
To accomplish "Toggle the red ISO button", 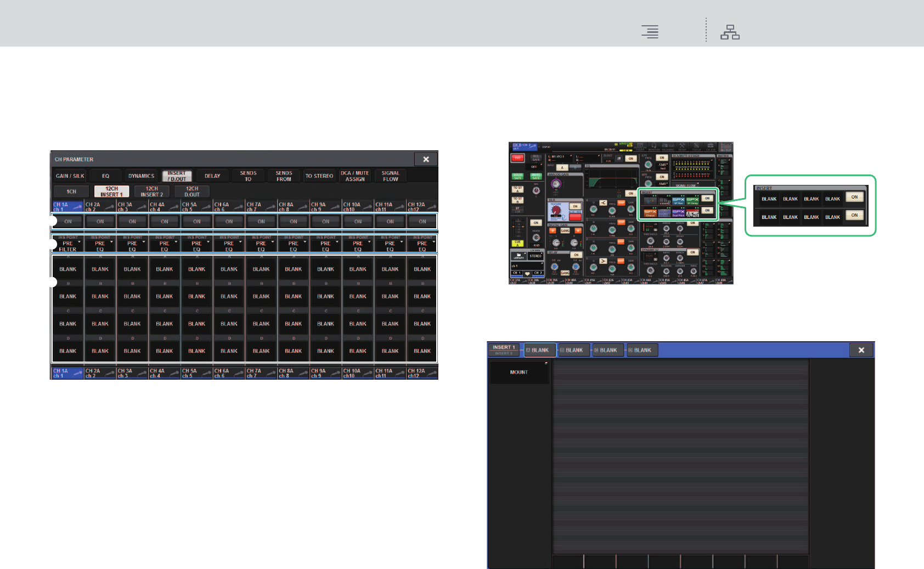I will [517, 158].
